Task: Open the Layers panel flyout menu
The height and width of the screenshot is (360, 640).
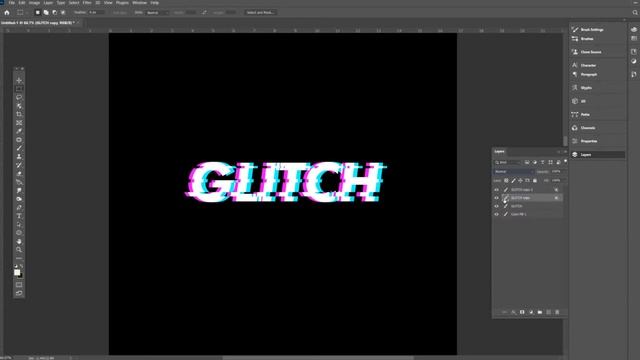Action: click(x=565, y=152)
